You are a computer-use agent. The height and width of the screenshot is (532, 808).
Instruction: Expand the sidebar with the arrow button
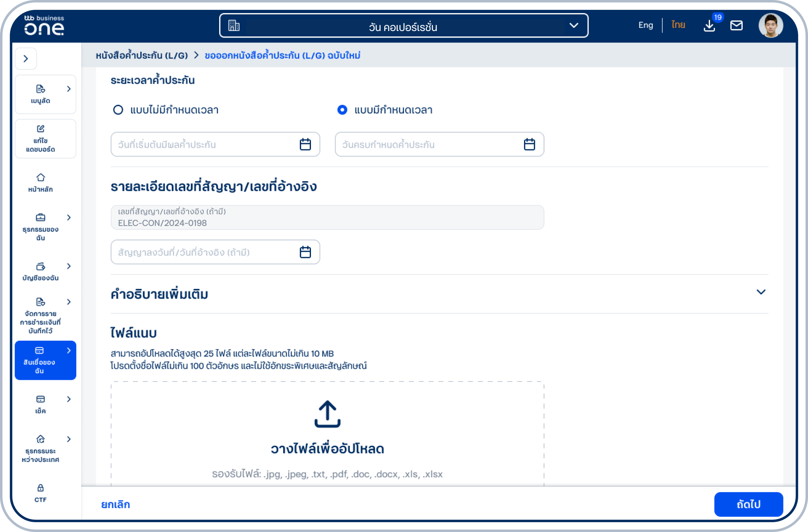pyautogui.click(x=26, y=58)
